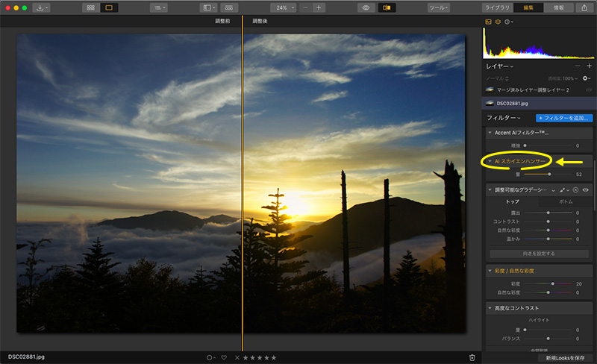The image size is (597, 364).
Task: Open the gradient filter options chevron
Action: click(553, 190)
